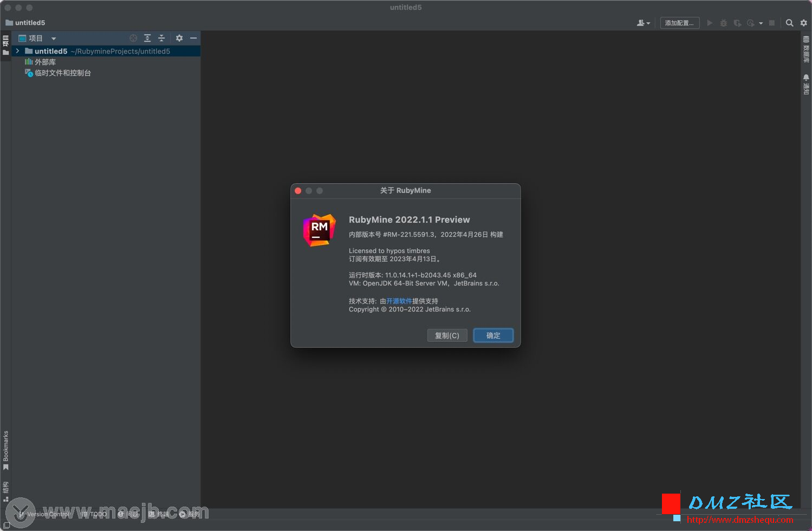Click the untitled5 main window title
The image size is (812, 531).
(x=406, y=8)
